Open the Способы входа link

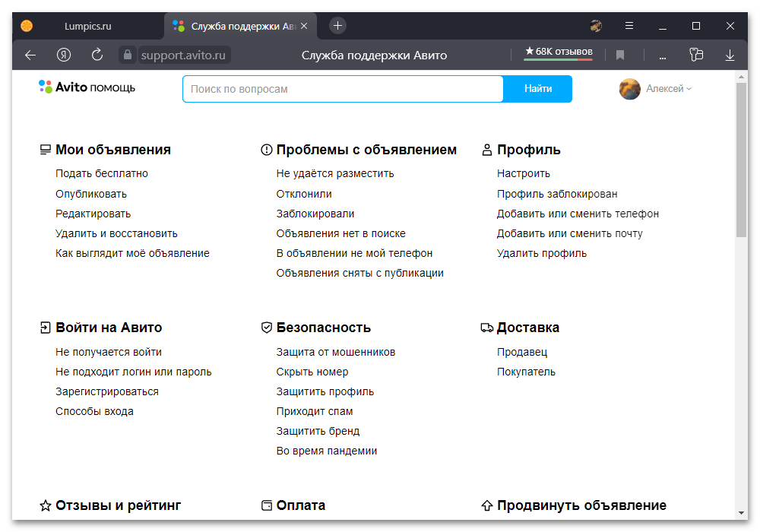pyautogui.click(x=94, y=411)
